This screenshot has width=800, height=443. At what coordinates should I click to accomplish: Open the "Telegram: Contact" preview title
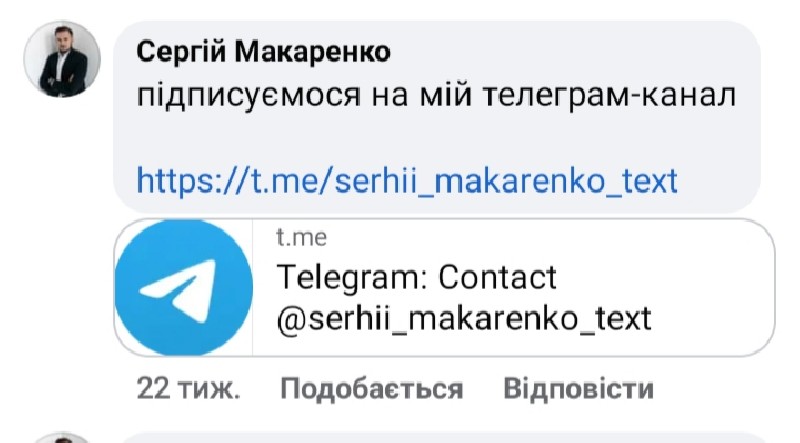click(415, 276)
